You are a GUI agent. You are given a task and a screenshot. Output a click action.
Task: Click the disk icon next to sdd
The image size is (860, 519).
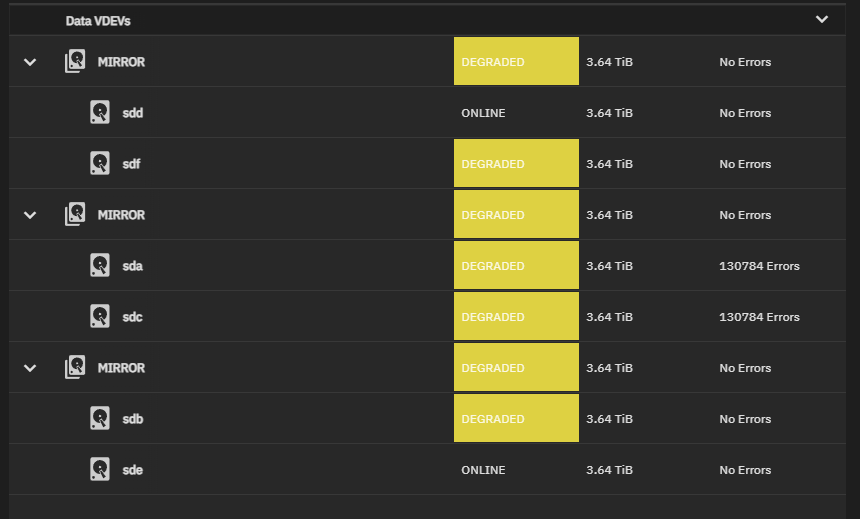click(100, 112)
